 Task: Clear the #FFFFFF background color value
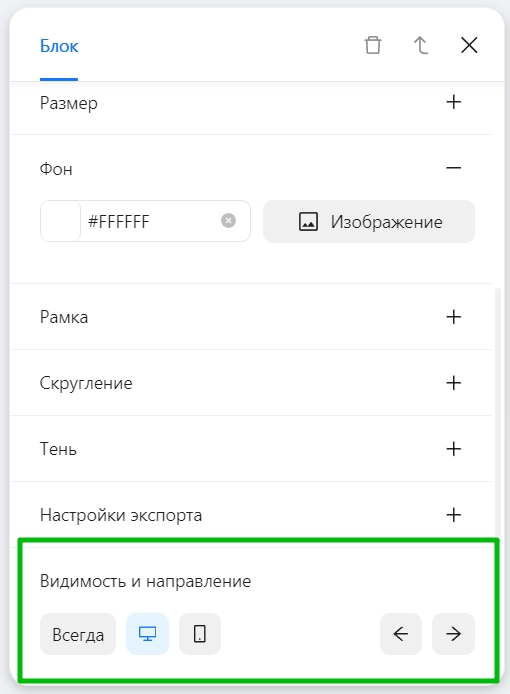pyautogui.click(x=228, y=220)
